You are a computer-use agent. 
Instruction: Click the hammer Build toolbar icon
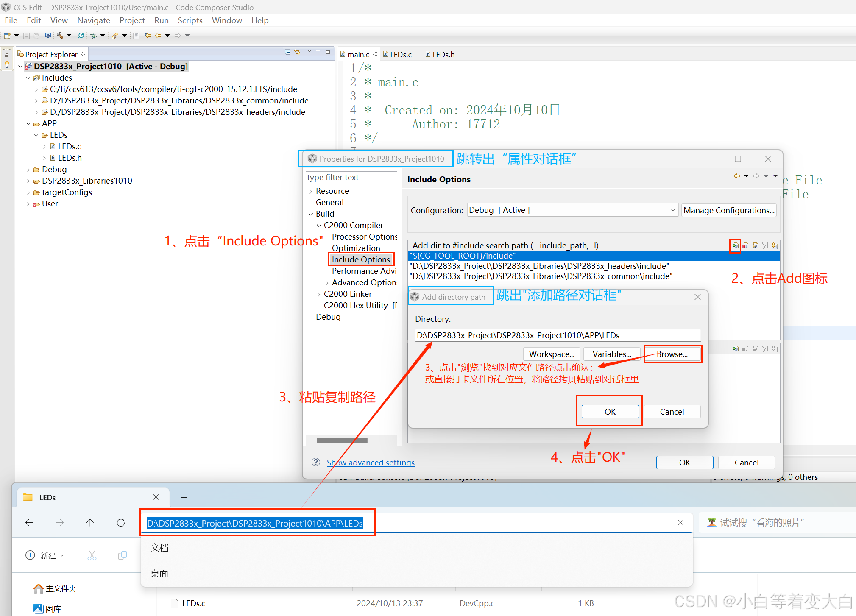tap(60, 36)
